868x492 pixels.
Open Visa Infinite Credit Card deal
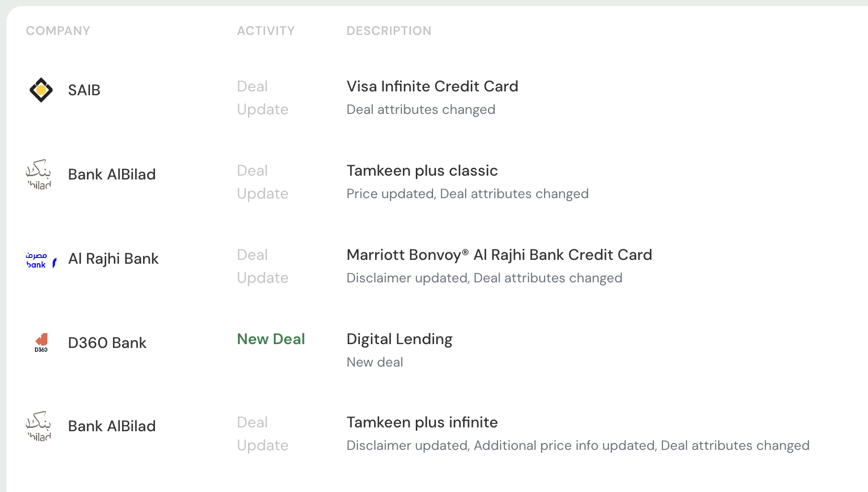tap(432, 86)
